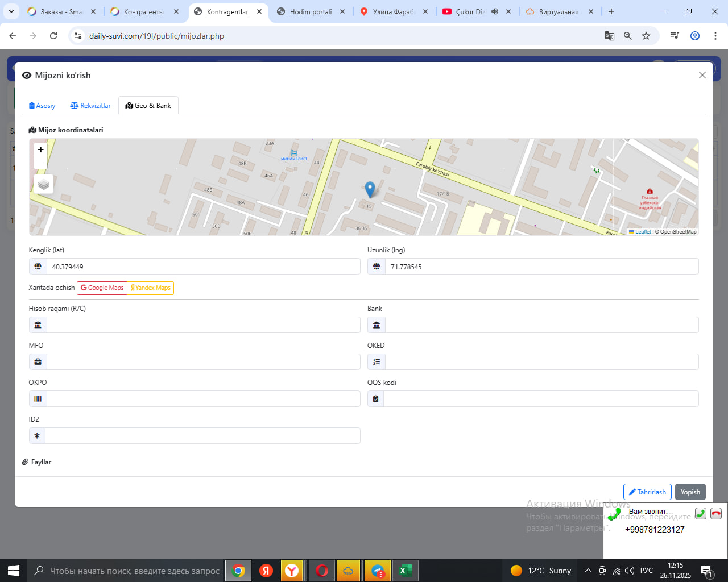The image size is (728, 582).
Task: Click the Hisob raqami input field
Action: pos(203,325)
